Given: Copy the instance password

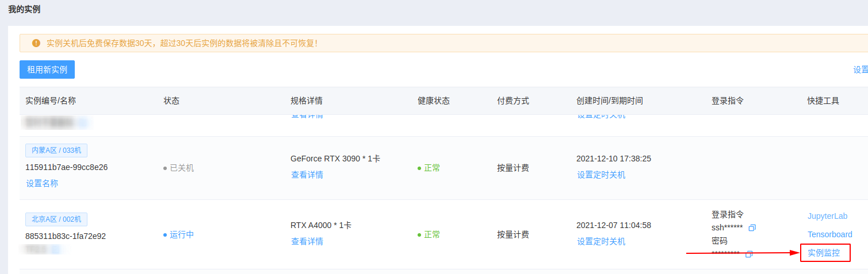Looking at the screenshot, I should coord(749,254).
